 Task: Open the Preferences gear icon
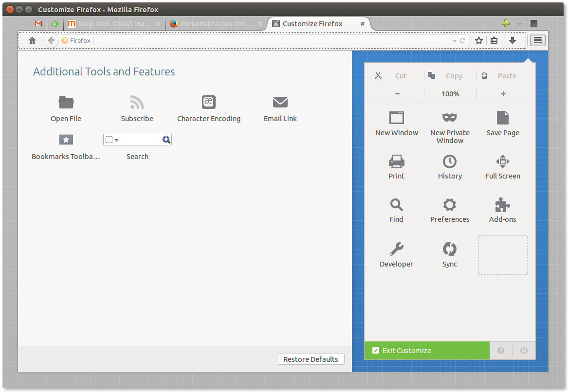point(450,205)
